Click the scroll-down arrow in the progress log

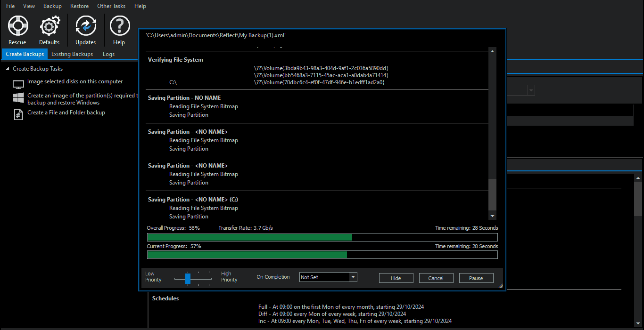pos(492,215)
